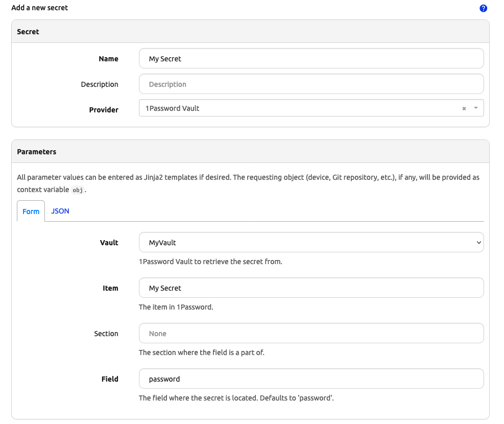504x424 pixels.
Task: Click the Name input containing My Secret
Action: [x=311, y=58]
